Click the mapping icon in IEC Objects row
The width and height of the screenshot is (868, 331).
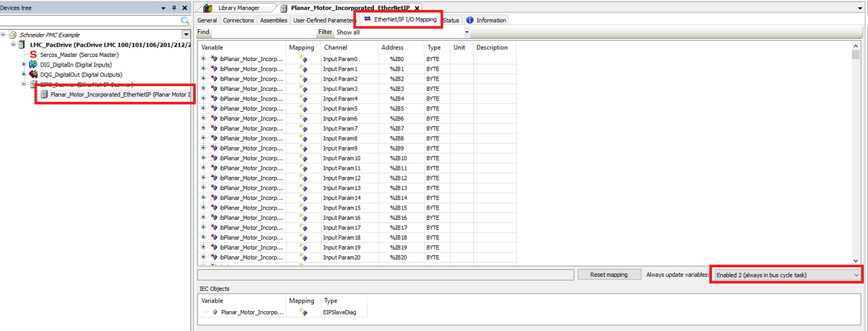[x=303, y=312]
